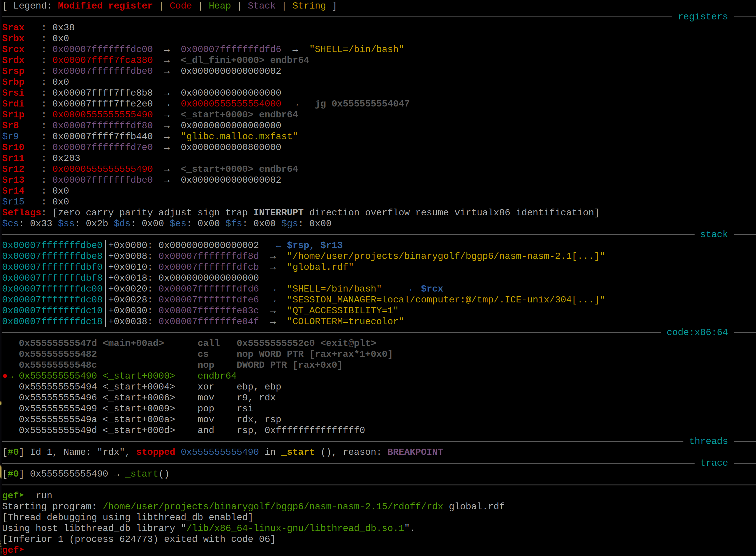Click the "SHELL=/bin/bash" string for $rcx
This screenshot has height=556, width=756.
point(357,49)
